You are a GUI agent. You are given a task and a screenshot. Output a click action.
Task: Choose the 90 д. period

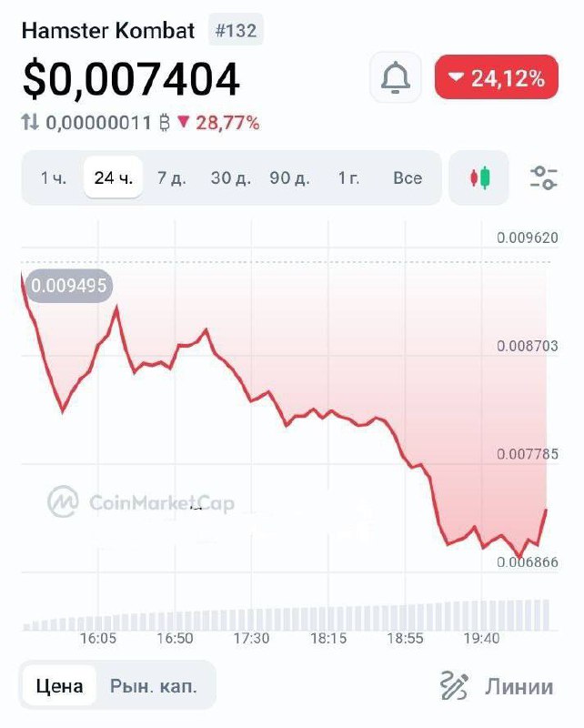pos(289,177)
